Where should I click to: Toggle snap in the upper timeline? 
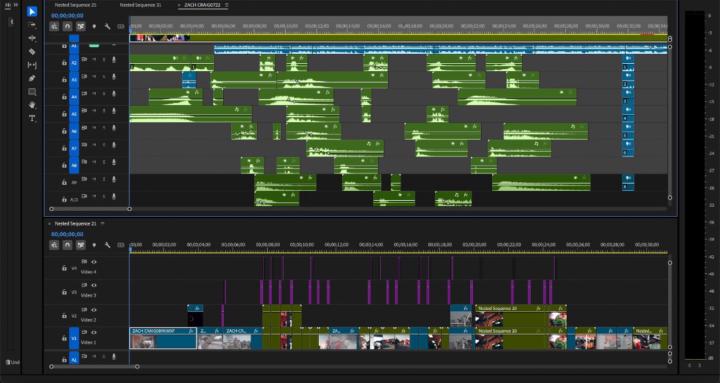[67, 27]
